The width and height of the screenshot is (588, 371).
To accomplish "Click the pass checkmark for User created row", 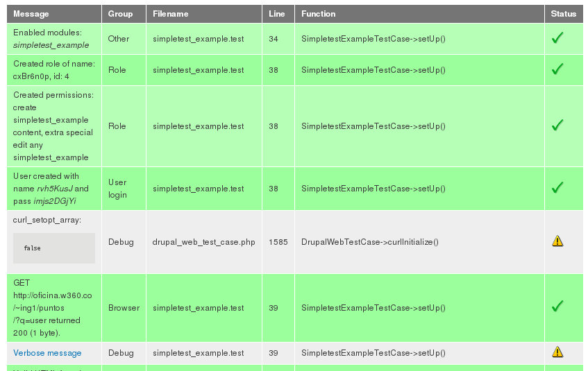I will (557, 188).
